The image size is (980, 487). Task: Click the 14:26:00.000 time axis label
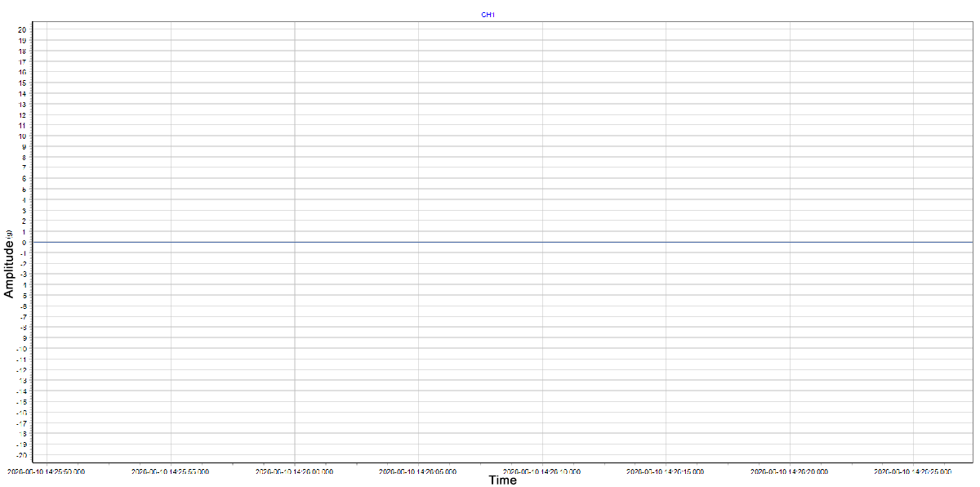click(x=294, y=471)
